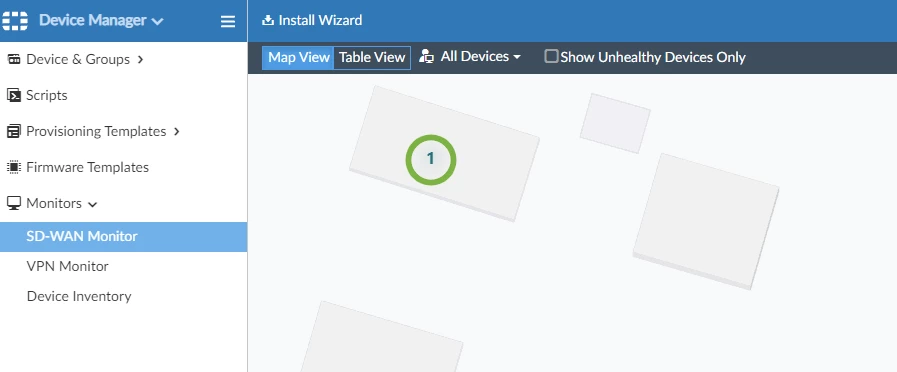897x372 pixels.
Task: Open the All Devices dropdown arrow
Action: pos(517,57)
